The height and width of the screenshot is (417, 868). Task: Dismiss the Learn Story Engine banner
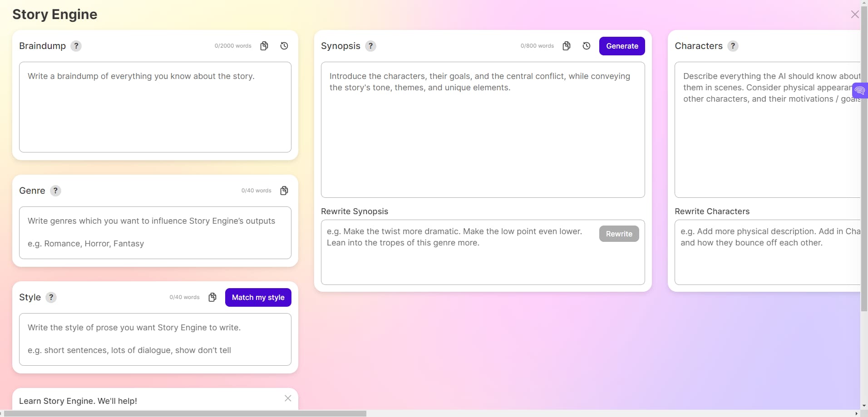[x=287, y=398]
